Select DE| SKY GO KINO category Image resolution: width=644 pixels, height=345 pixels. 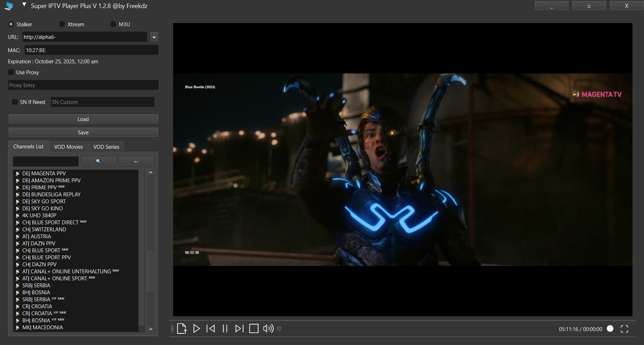point(43,209)
